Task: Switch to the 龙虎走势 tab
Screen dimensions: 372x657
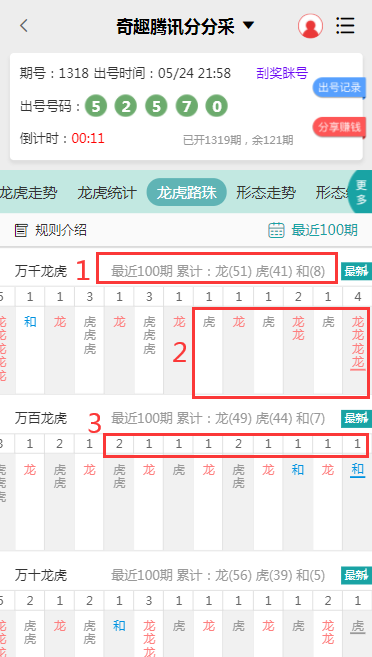Action: tap(28, 193)
